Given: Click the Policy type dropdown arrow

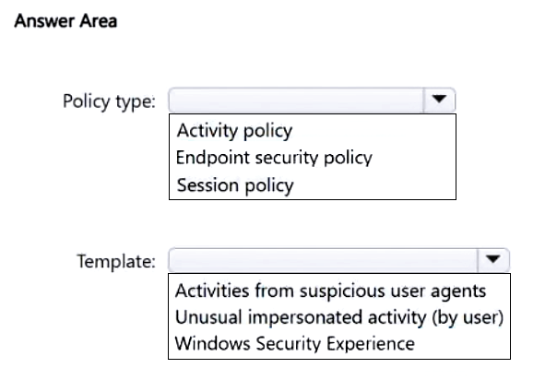Looking at the screenshot, I should click(x=440, y=100).
